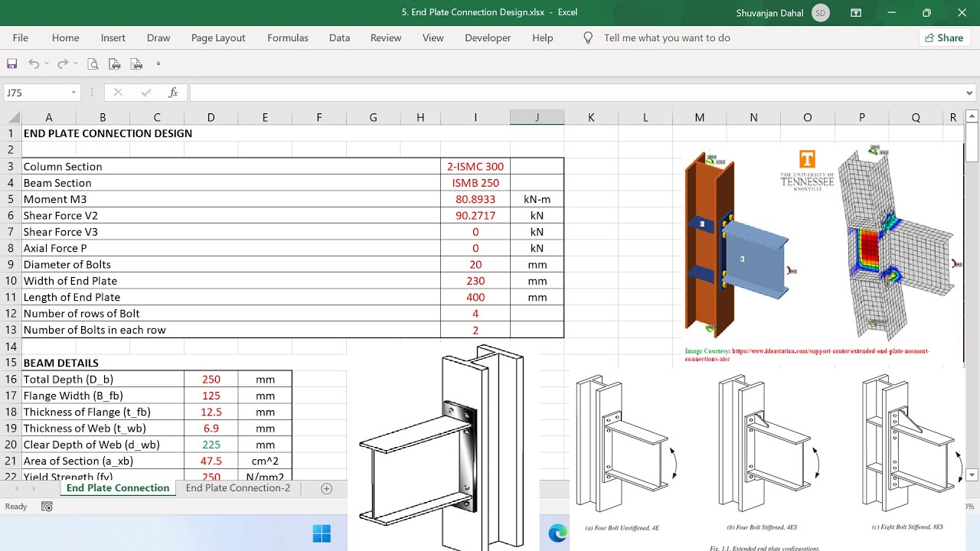The width and height of the screenshot is (980, 551).
Task: Click the macro recording icon in status bar
Action: 47,507
